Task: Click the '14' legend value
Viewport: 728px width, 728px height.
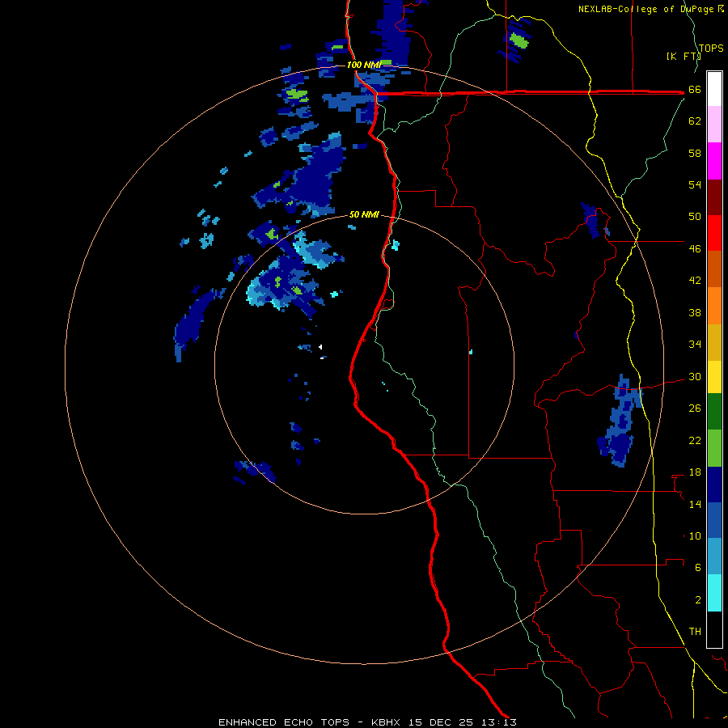Action: 695,504
